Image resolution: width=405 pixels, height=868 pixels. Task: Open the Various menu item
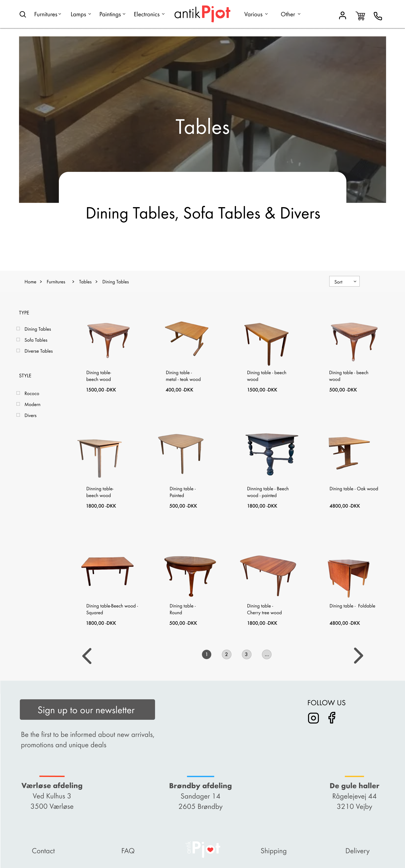pos(256,15)
